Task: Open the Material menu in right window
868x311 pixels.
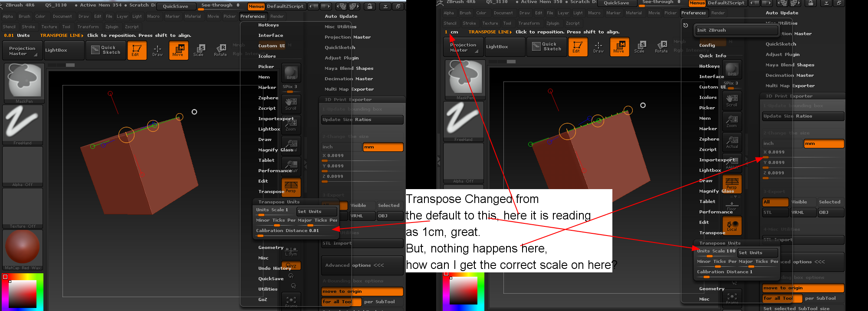Action: click(x=634, y=13)
